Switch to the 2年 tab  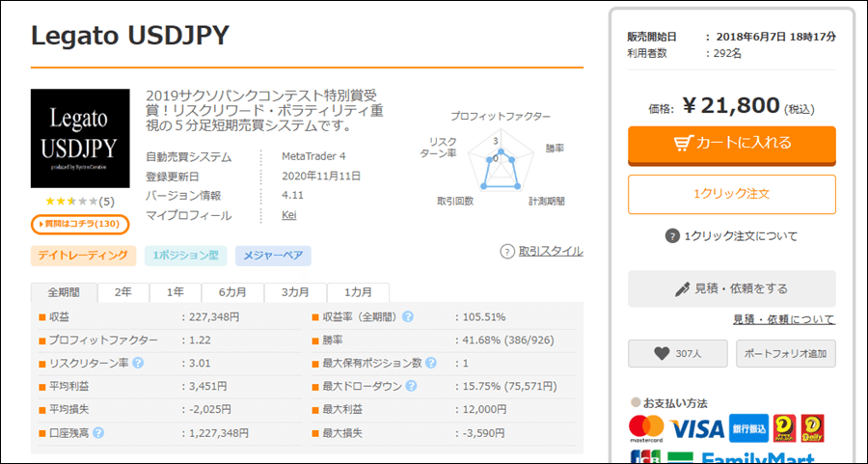point(123,292)
